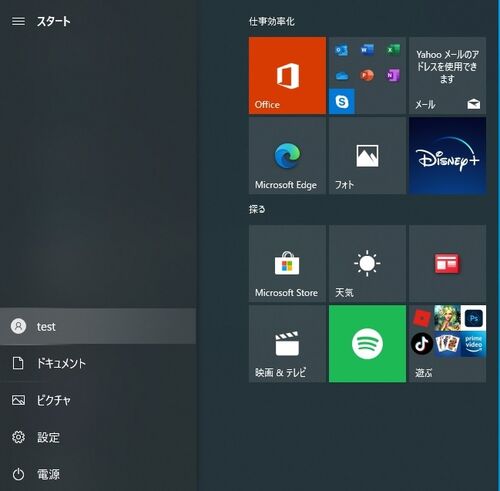Open the test user account menu

98,326
